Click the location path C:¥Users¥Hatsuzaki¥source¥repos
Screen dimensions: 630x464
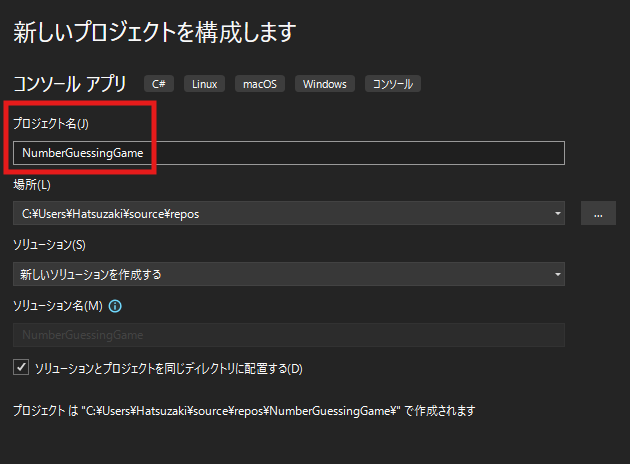coord(110,214)
